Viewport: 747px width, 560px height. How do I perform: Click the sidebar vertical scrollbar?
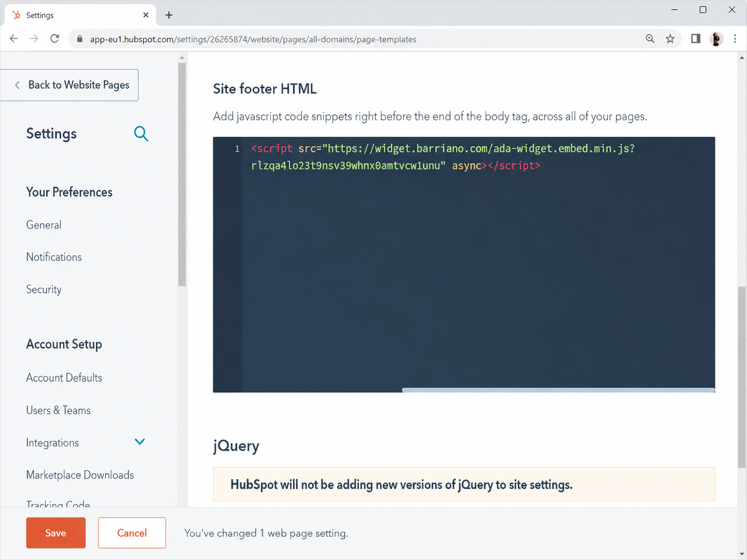point(182,174)
